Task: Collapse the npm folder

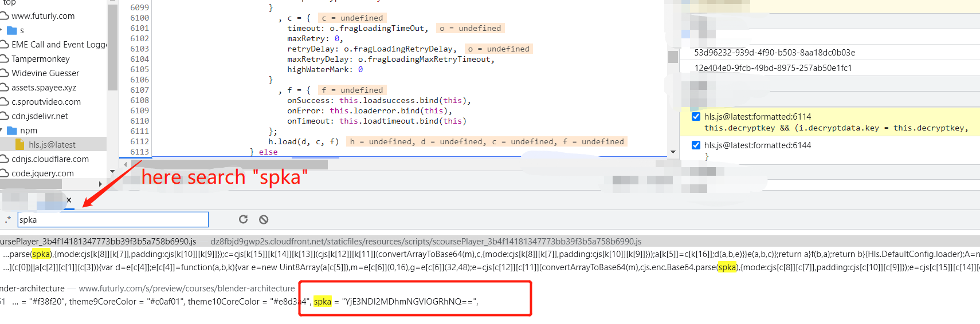Action: tap(2, 131)
